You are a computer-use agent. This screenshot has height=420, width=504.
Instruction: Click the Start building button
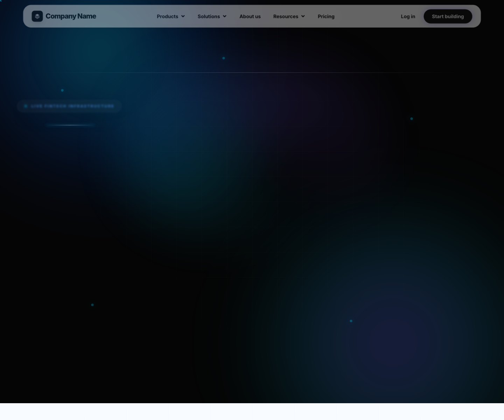click(448, 16)
